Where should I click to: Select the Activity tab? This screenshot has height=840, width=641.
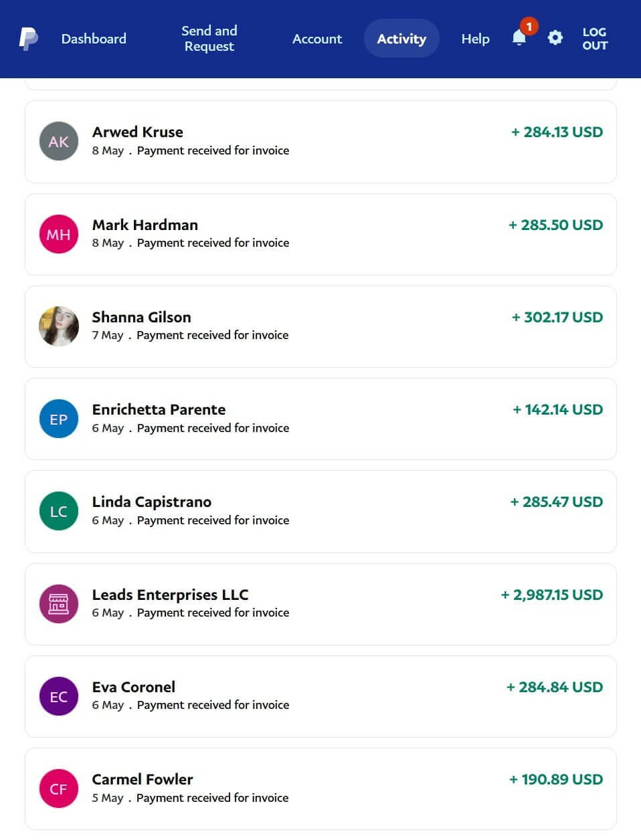pyautogui.click(x=401, y=39)
